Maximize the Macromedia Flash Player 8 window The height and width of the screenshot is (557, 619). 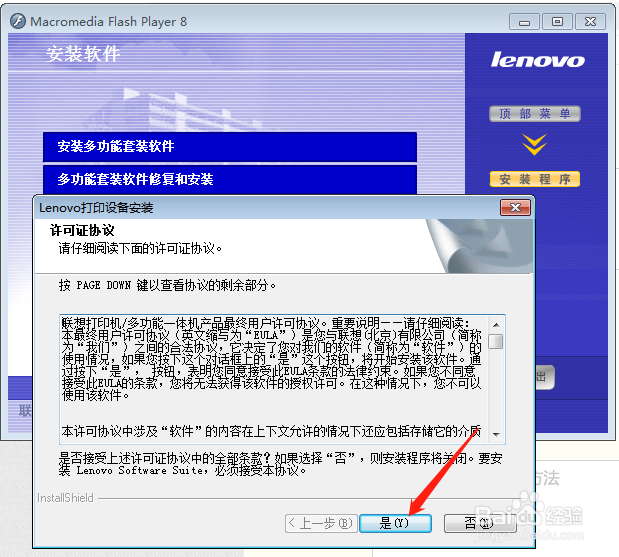click(557, 22)
